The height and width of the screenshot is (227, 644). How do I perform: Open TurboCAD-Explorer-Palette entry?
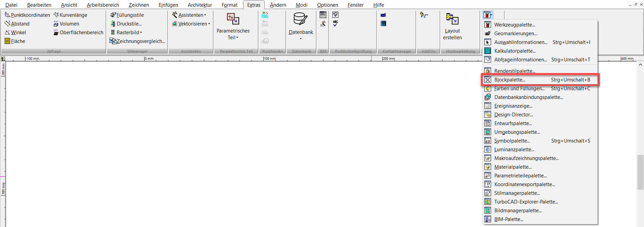pos(540,202)
